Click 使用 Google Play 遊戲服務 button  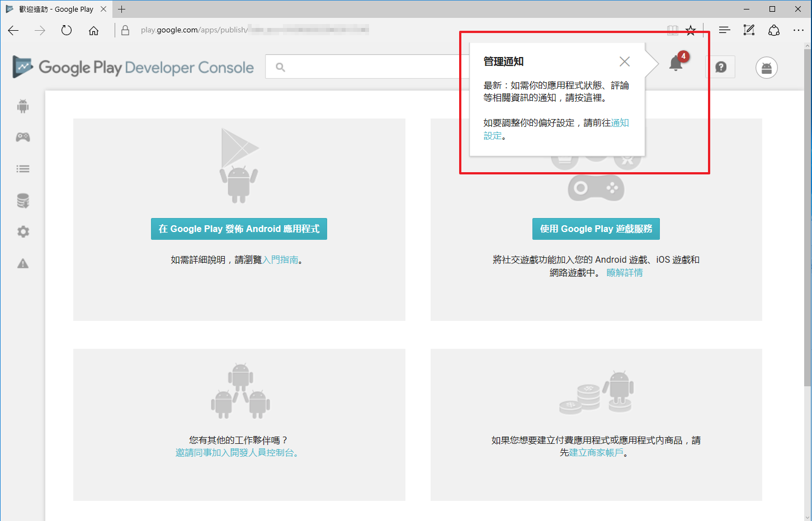(596, 229)
